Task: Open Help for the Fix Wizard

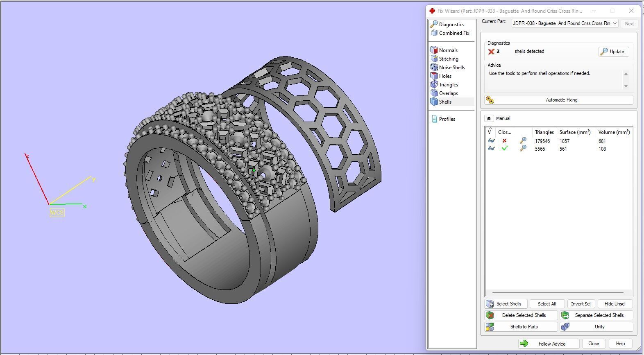Action: click(620, 344)
